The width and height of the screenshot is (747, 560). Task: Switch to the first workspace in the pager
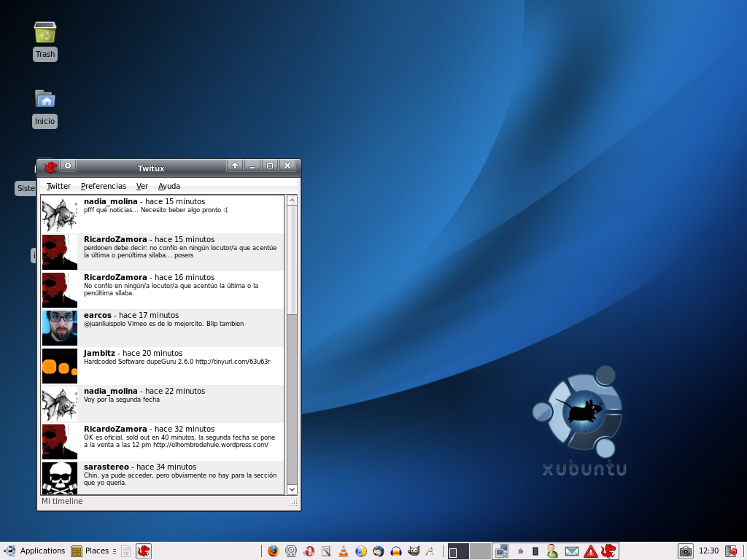[458, 551]
